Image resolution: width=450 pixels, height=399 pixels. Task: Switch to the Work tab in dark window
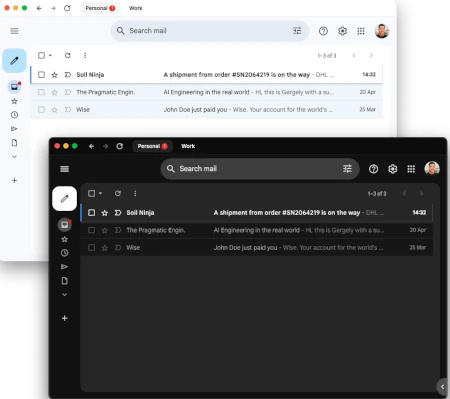tap(188, 146)
